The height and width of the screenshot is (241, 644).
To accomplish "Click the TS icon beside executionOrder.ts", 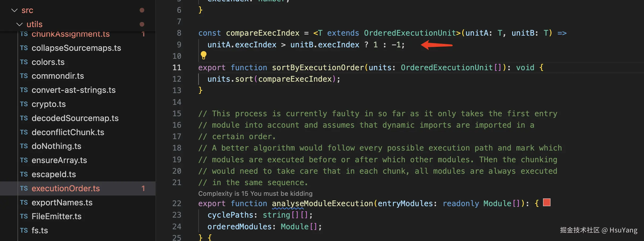I will pyautogui.click(x=24, y=188).
